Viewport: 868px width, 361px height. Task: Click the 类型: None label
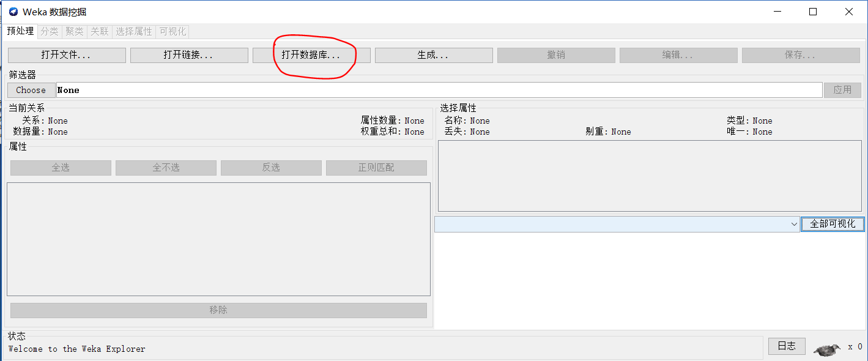(x=749, y=121)
